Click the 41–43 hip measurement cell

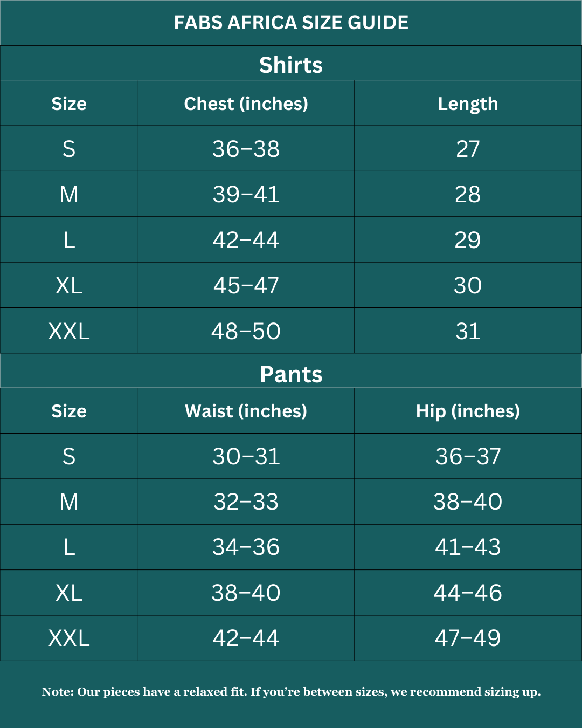[468, 547]
